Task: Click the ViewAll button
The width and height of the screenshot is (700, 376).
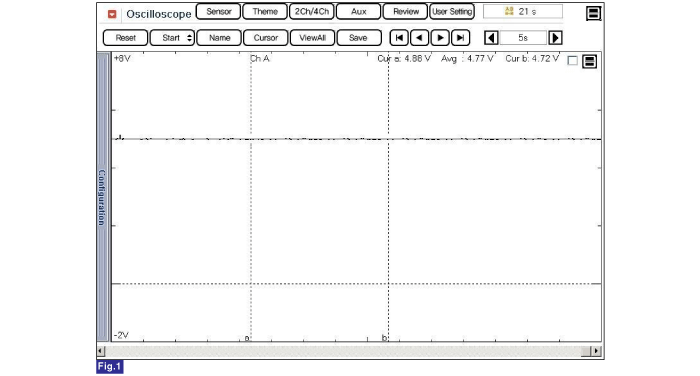Action: [312, 38]
